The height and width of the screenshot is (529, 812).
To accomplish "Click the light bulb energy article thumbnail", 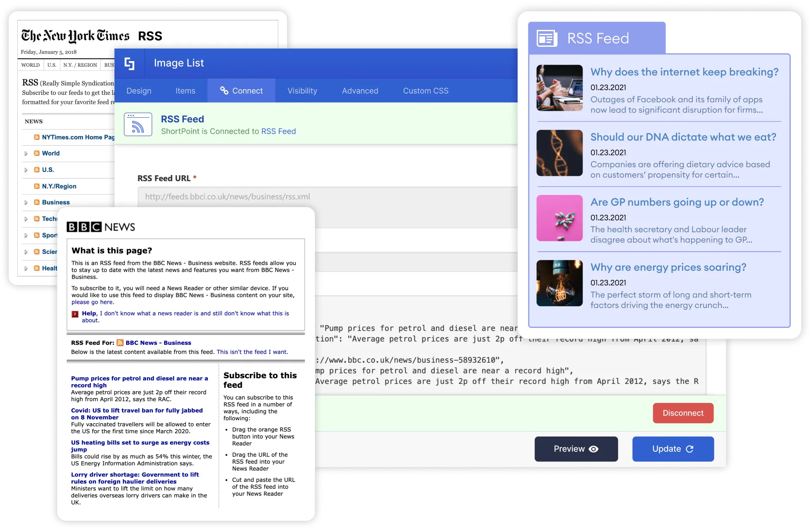I will click(x=559, y=283).
